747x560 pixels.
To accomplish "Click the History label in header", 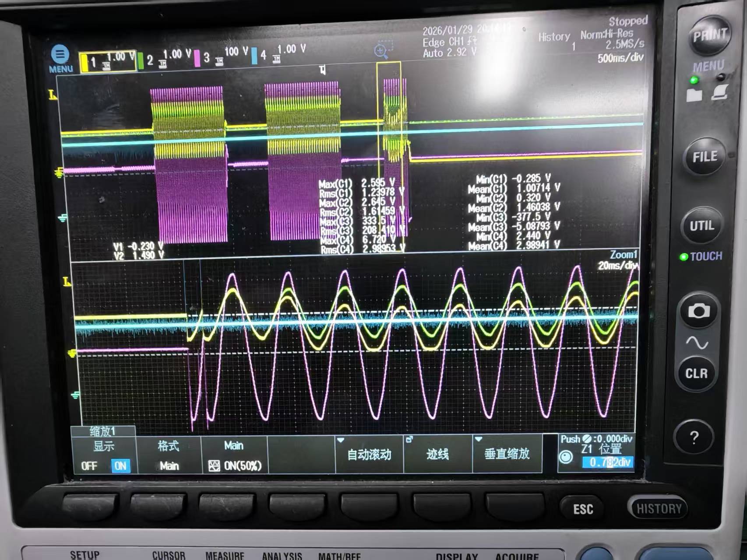I will (554, 37).
